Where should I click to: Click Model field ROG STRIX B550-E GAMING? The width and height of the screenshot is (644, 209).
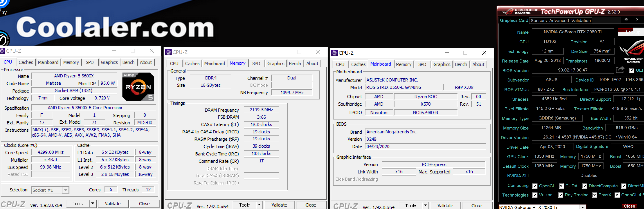click(x=403, y=87)
